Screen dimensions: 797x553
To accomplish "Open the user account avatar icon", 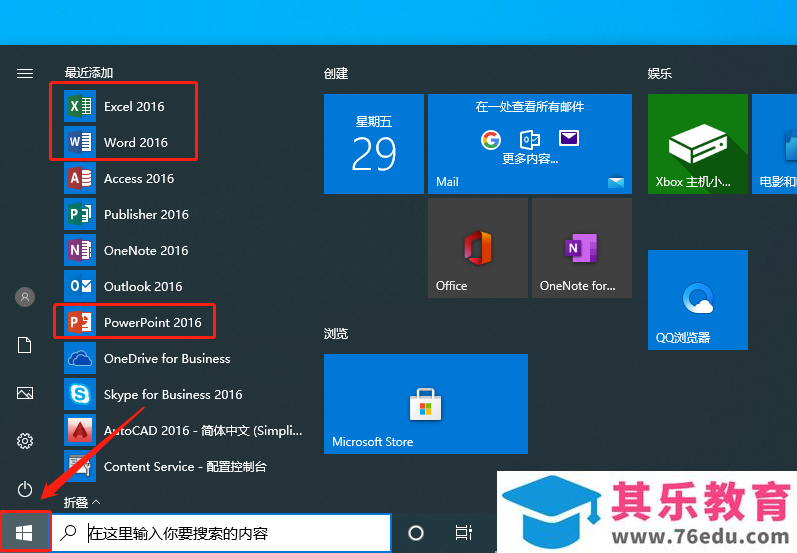I will tap(25, 297).
